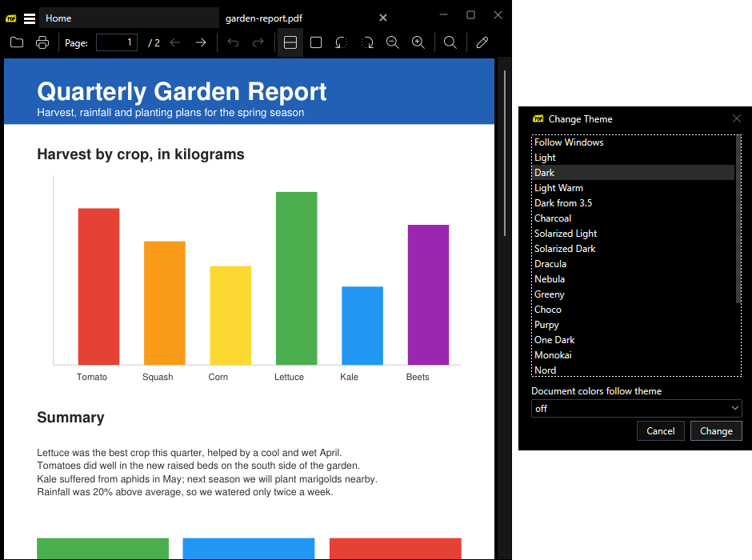752x560 pixels.
Task: Select the Greeny theme
Action: (634, 294)
